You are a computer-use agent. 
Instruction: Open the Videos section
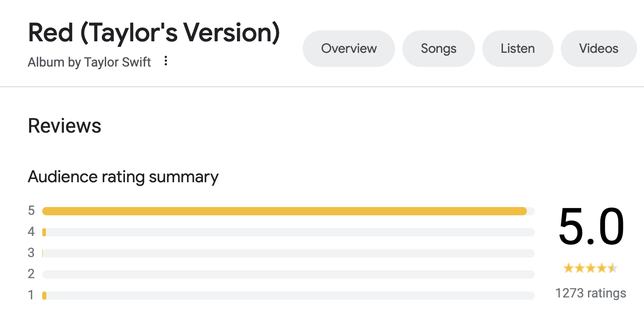[x=599, y=48]
